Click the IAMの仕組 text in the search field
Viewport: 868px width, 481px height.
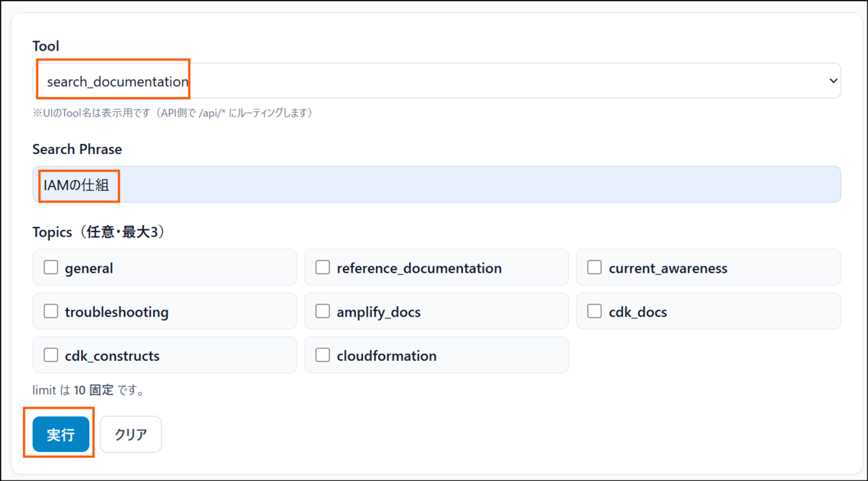coord(71,184)
